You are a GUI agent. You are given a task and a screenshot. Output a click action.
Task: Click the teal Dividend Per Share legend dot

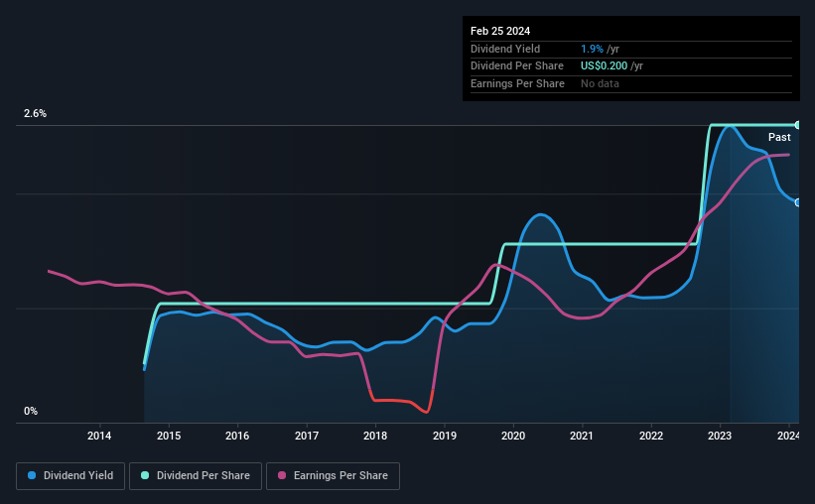(x=145, y=475)
